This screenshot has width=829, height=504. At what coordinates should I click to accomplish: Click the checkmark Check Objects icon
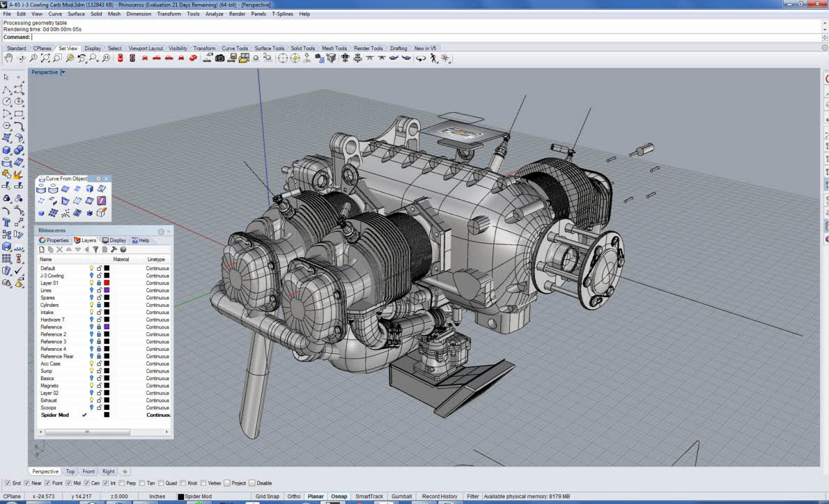19,271
